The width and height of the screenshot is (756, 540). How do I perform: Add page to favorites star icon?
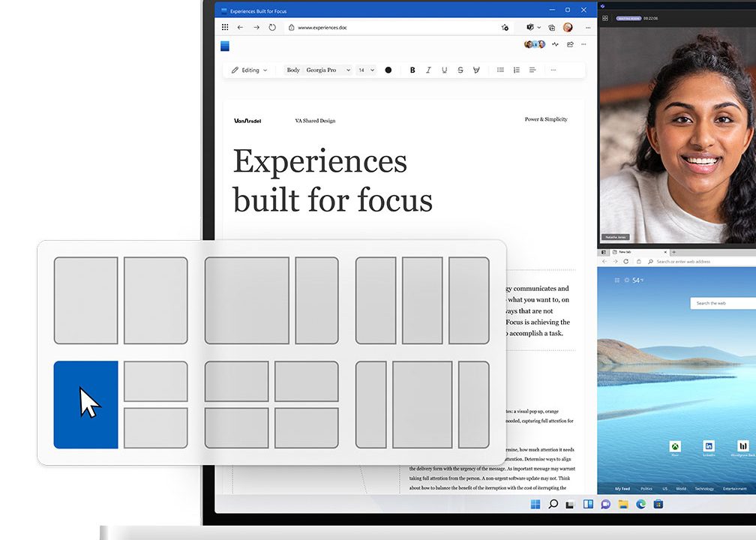click(x=505, y=28)
